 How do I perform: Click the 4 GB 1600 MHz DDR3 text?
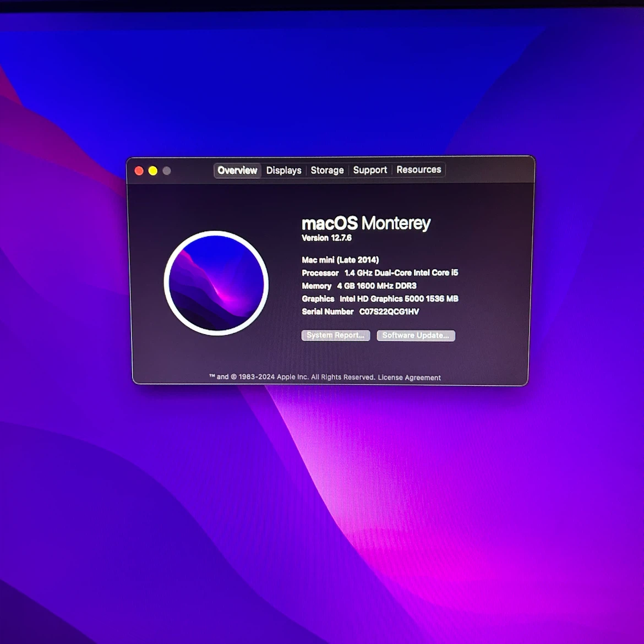[376, 286]
